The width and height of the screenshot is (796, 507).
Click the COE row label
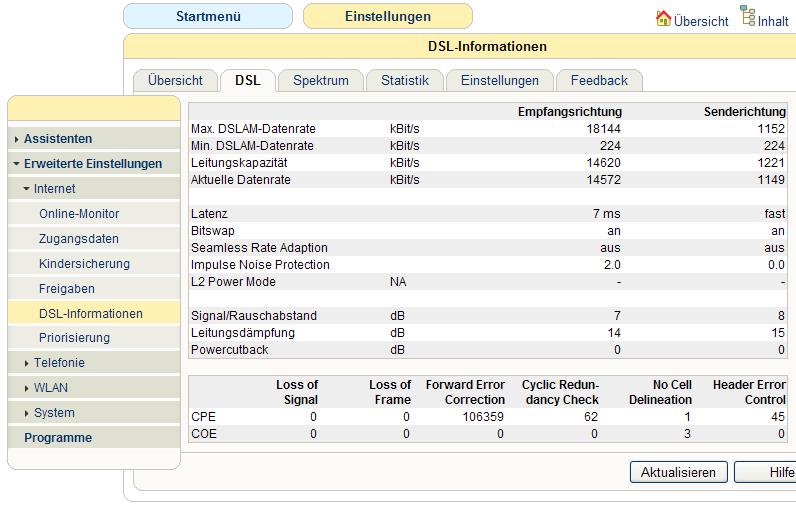(204, 434)
